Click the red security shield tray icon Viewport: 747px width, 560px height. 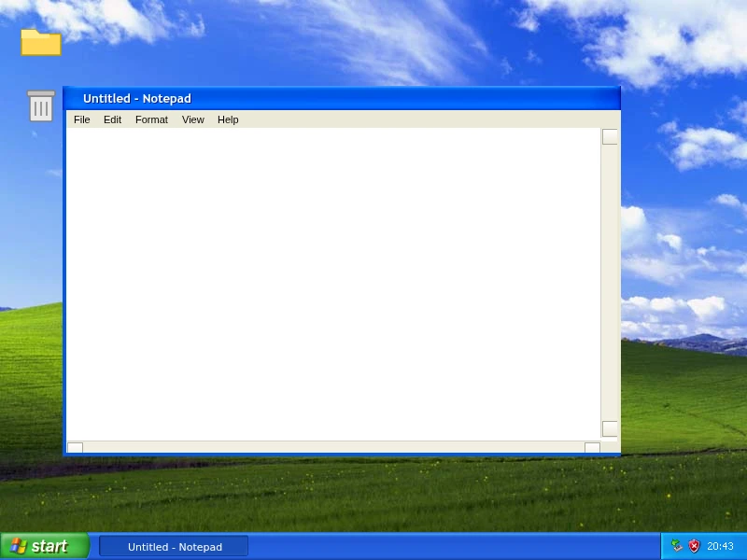tap(695, 546)
